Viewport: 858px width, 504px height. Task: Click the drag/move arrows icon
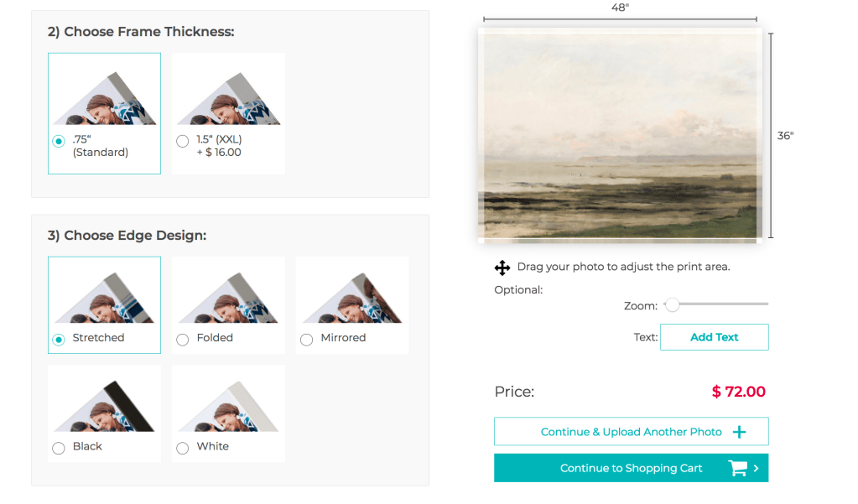point(502,268)
